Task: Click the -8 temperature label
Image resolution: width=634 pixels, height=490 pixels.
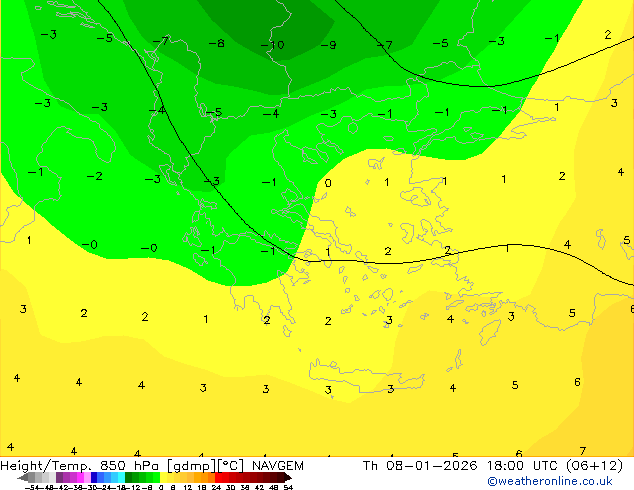Action: coord(217,43)
